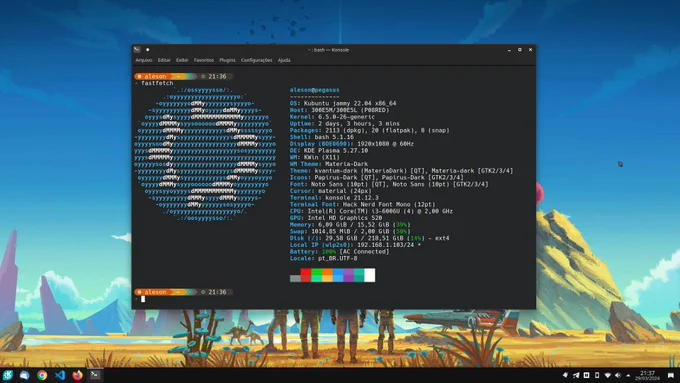The width and height of the screenshot is (680, 383).
Task: Click the 'WM: KWin (X11)' line
Action: pyautogui.click(x=314, y=157)
